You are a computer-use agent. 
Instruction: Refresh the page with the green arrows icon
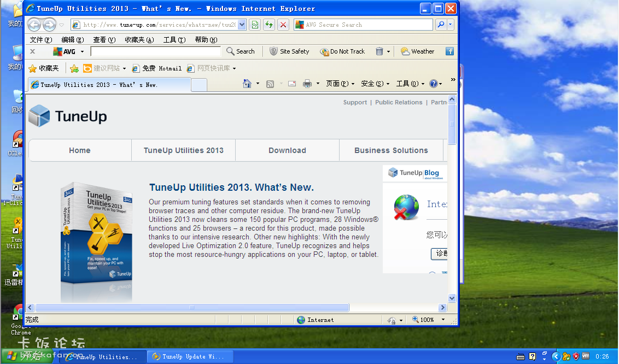click(x=269, y=25)
